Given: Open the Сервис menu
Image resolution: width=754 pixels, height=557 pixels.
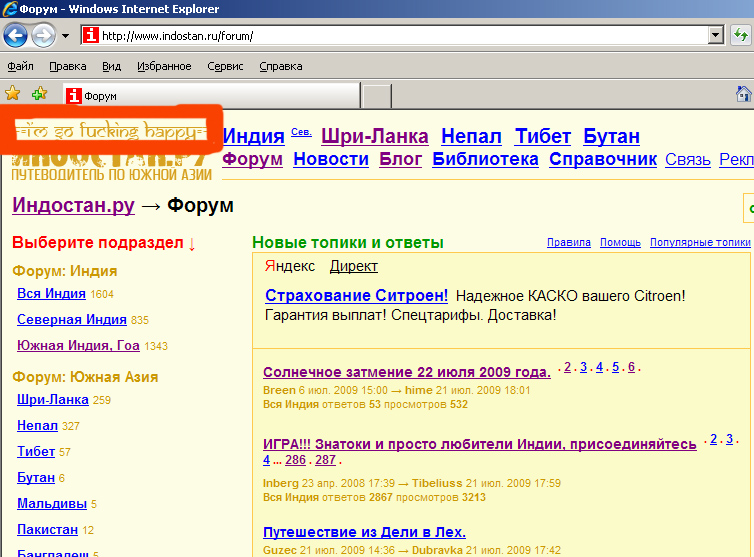Looking at the screenshot, I should point(225,66).
